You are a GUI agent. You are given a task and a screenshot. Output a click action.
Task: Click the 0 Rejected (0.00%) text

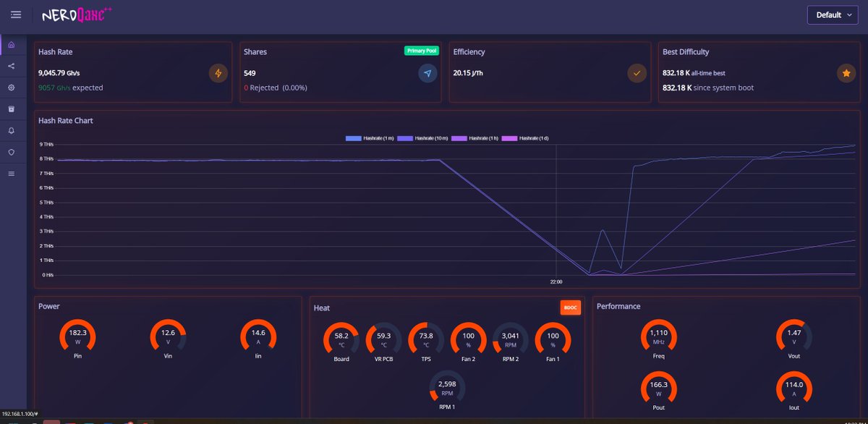[275, 88]
